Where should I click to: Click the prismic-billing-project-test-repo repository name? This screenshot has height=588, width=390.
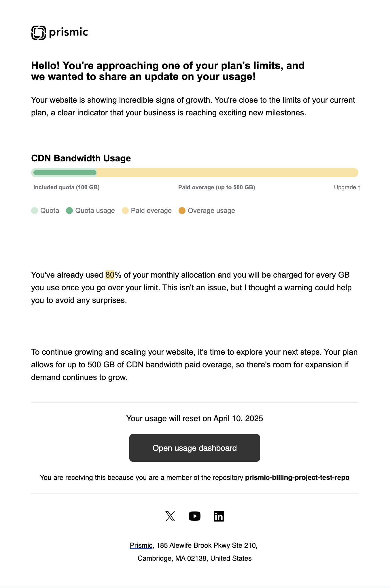coord(297,478)
